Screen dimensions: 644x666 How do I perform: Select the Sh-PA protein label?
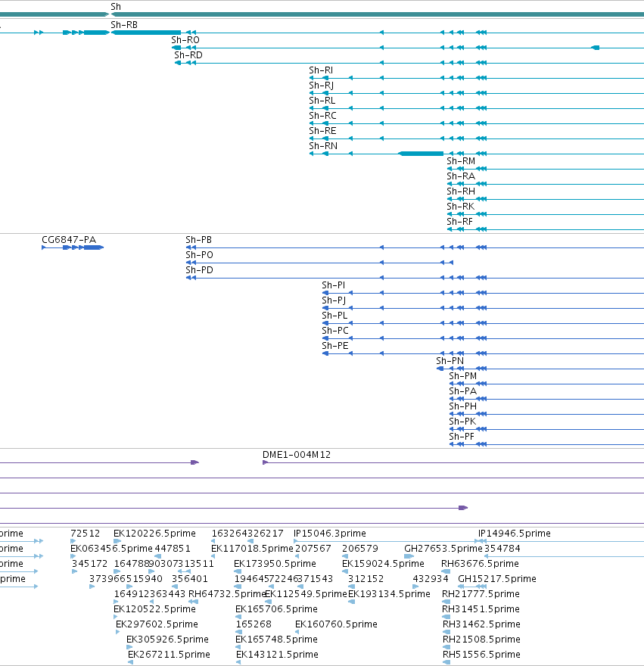(462, 391)
